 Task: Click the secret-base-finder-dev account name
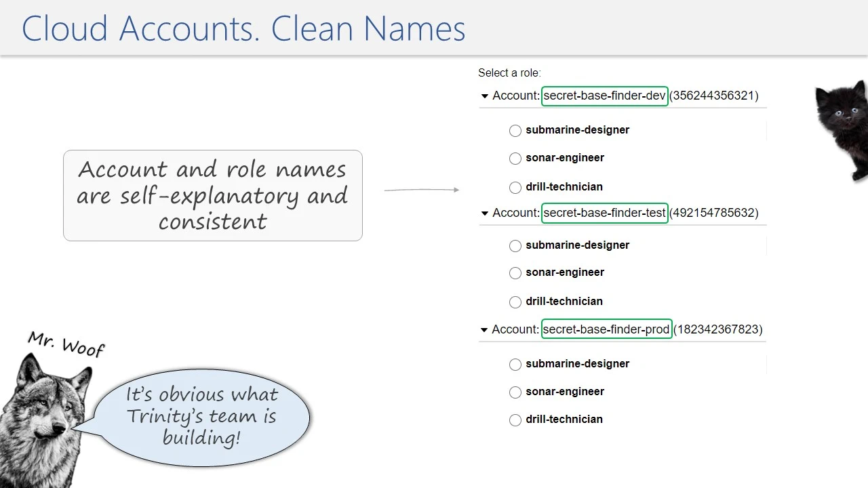[x=604, y=96]
